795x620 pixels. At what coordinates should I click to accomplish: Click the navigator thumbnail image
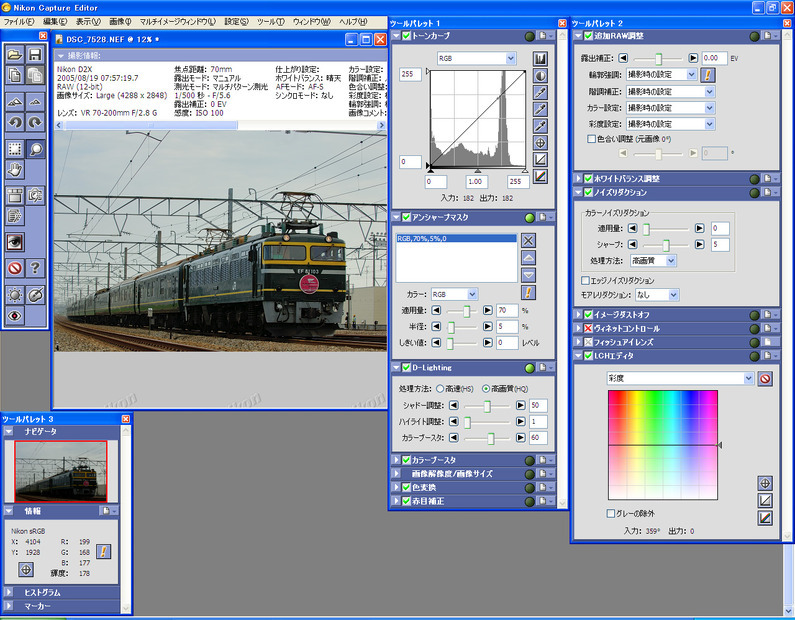61,471
